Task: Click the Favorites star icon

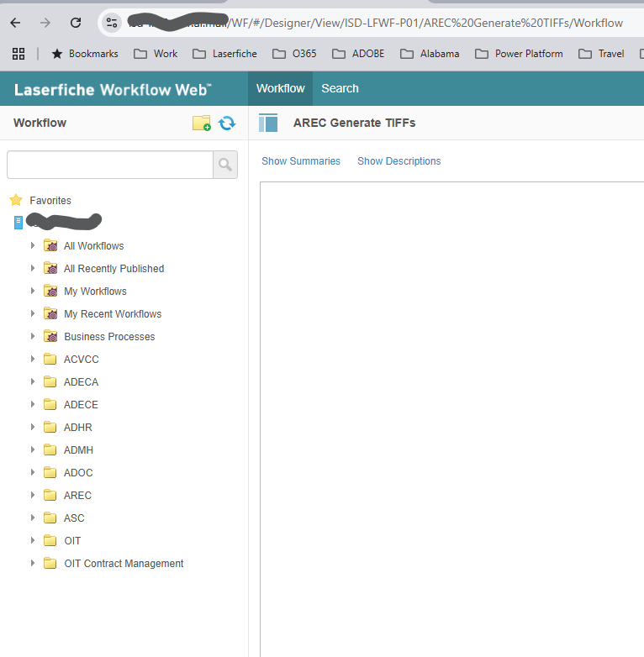Action: click(x=16, y=200)
